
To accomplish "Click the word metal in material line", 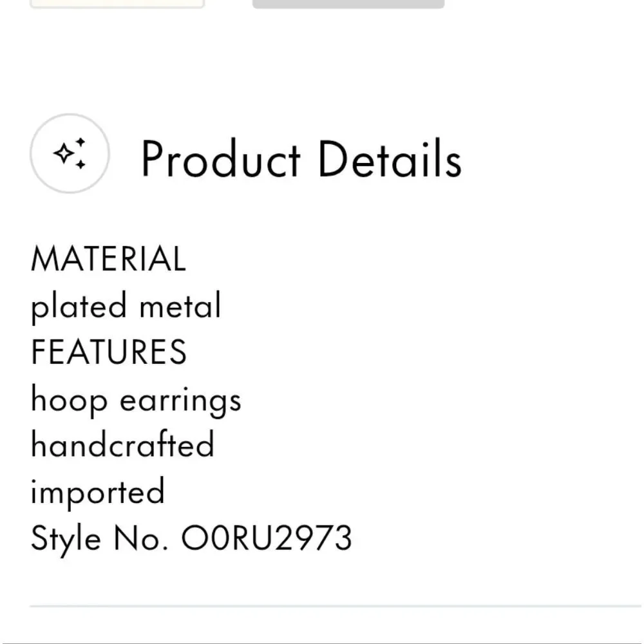I will [180, 305].
